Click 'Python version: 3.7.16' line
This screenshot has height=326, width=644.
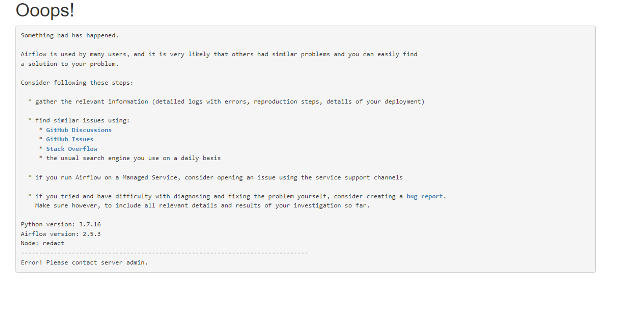tap(61, 224)
